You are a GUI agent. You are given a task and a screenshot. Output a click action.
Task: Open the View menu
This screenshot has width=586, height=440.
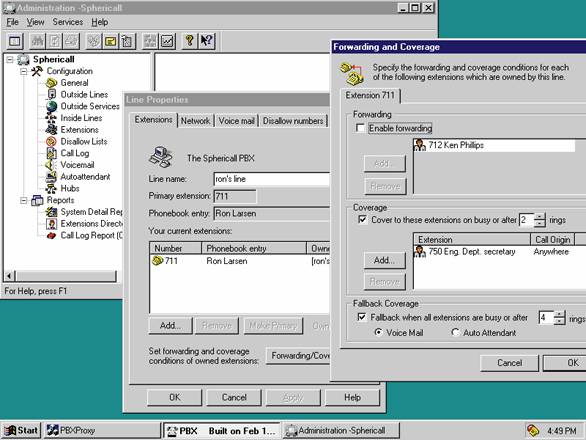click(35, 22)
